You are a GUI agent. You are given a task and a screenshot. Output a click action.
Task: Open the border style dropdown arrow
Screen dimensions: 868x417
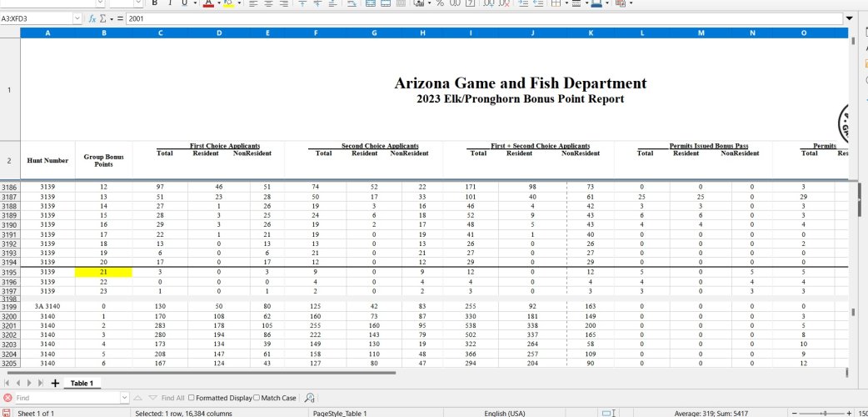586,3
